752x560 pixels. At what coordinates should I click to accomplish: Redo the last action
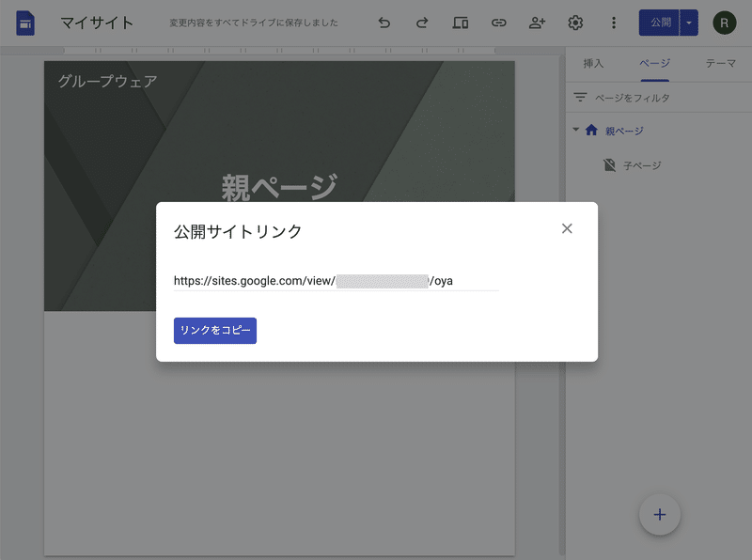tap(422, 23)
